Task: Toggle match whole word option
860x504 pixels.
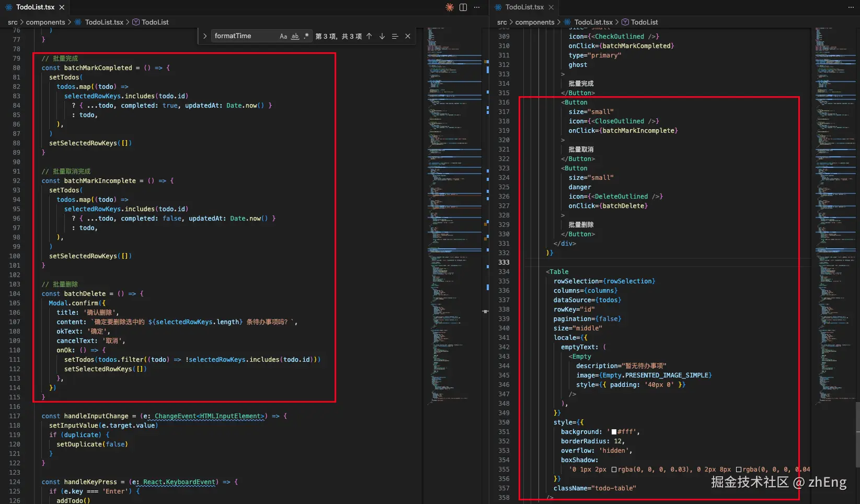Action: [x=295, y=36]
